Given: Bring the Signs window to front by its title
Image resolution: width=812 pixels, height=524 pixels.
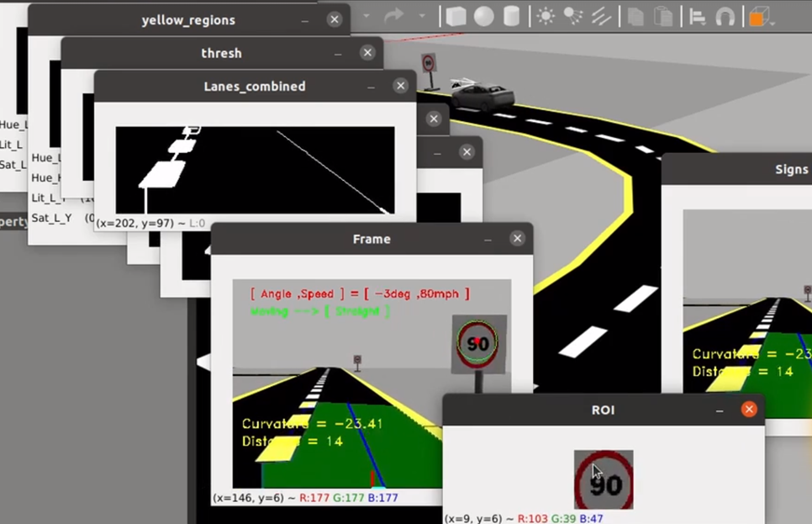Looking at the screenshot, I should coord(791,170).
